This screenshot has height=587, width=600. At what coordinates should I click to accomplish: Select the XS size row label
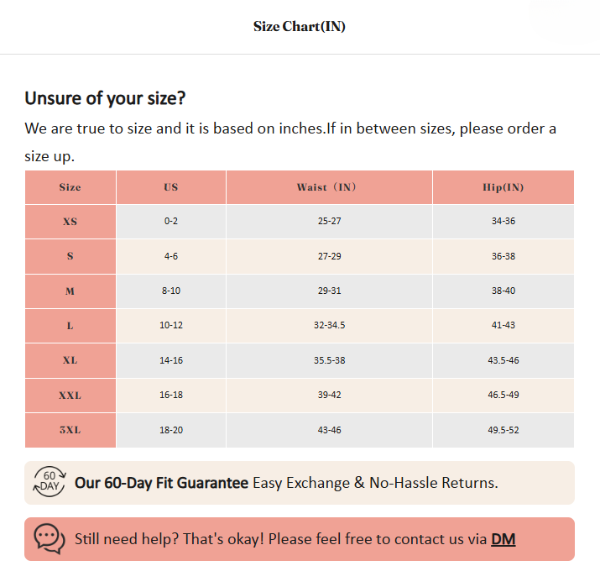coord(70,221)
